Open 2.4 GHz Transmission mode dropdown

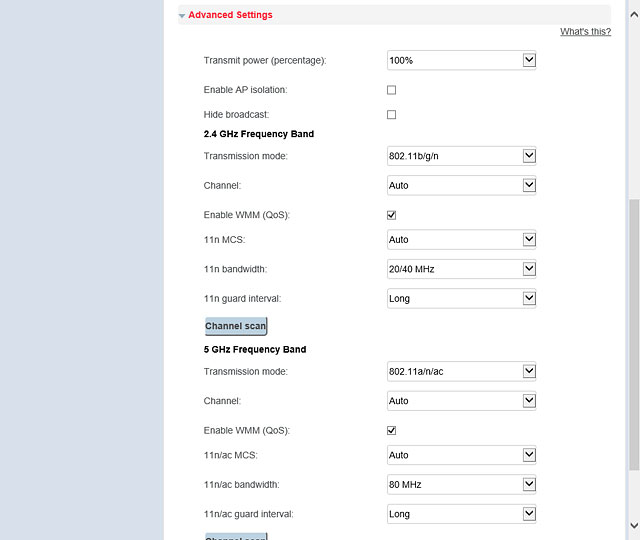(461, 156)
